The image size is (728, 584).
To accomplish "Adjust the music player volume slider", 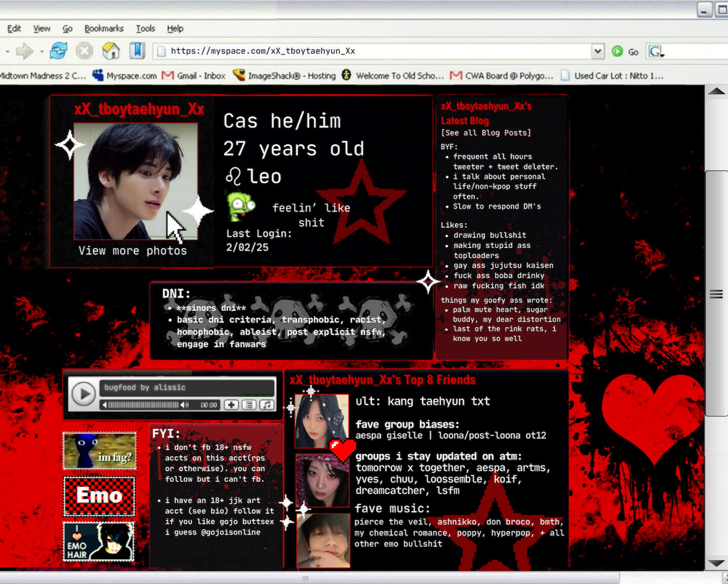I will click(144, 405).
